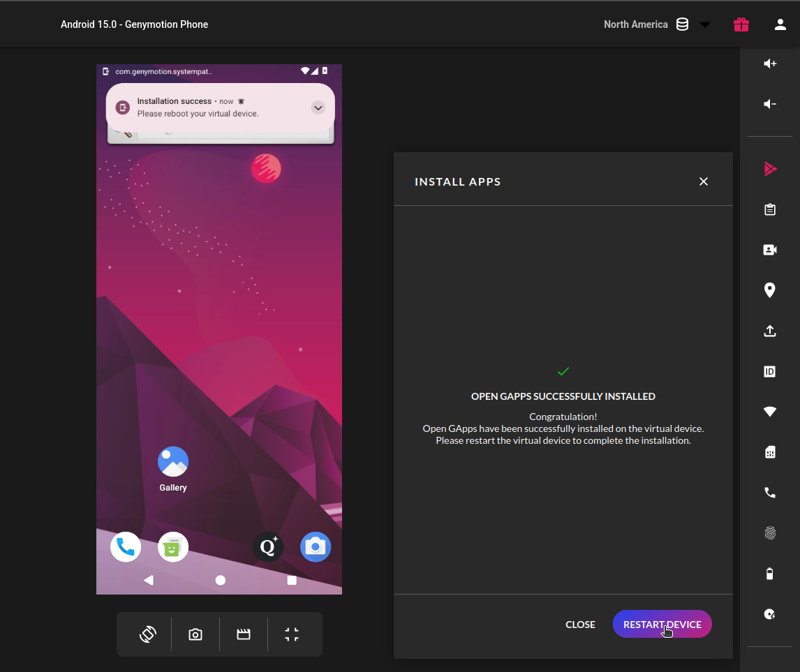The image size is (800, 672).
Task: Rotate the virtual device screen
Action: click(x=147, y=634)
